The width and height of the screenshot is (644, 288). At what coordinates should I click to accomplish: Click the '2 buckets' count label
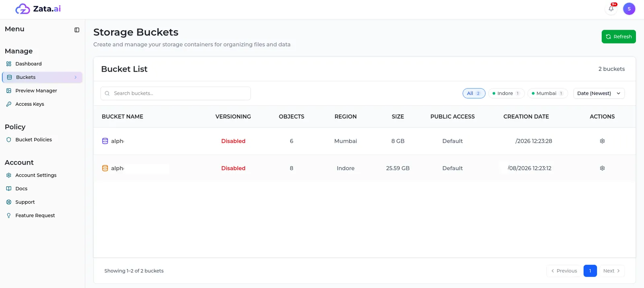coord(611,69)
